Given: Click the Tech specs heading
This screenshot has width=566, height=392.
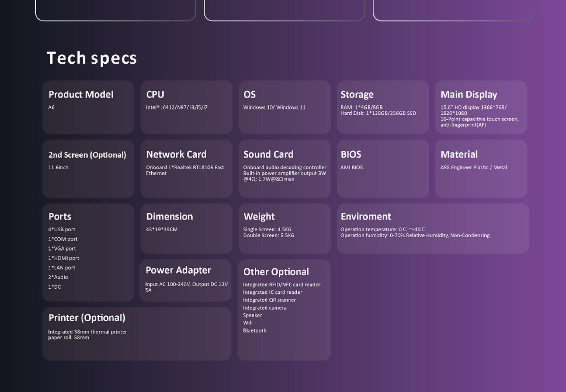Looking at the screenshot, I should (x=92, y=58).
